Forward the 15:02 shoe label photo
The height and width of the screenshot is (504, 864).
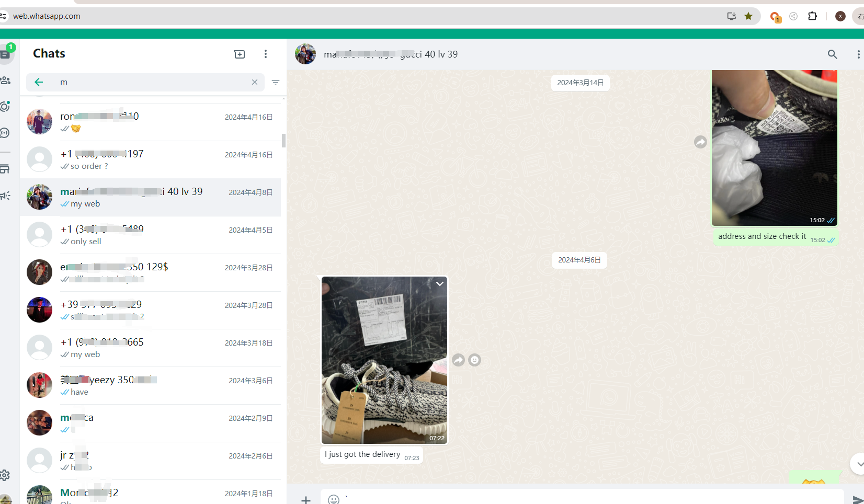[700, 142]
